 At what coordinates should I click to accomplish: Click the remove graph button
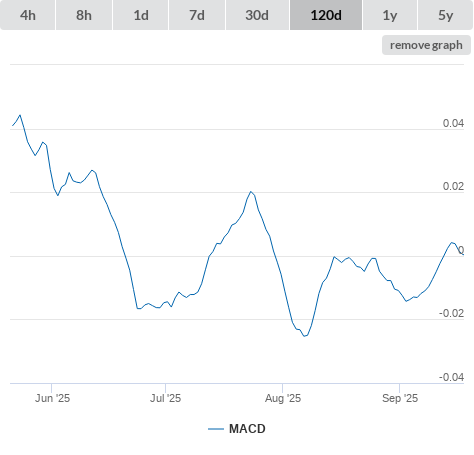tap(426, 45)
